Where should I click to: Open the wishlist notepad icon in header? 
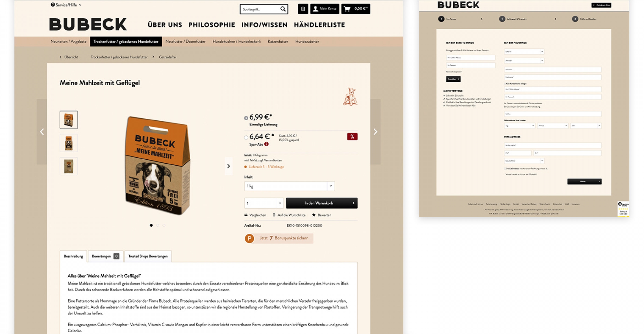[303, 9]
